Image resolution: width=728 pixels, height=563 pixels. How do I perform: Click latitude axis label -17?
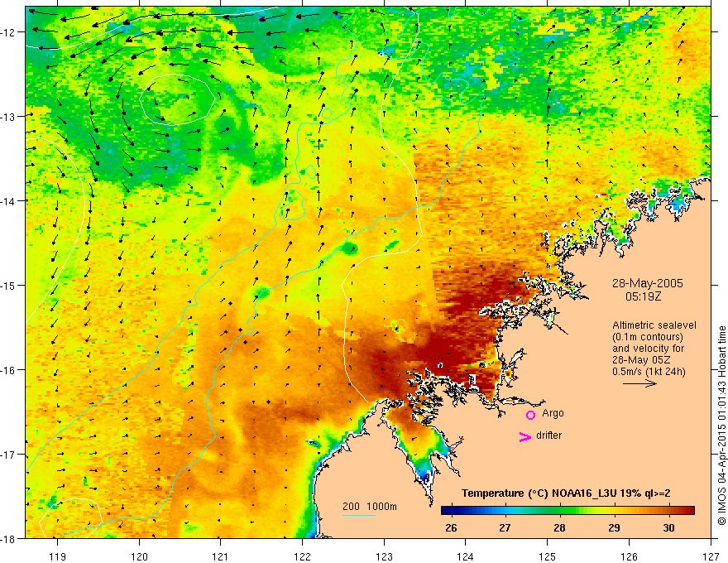coord(9,455)
